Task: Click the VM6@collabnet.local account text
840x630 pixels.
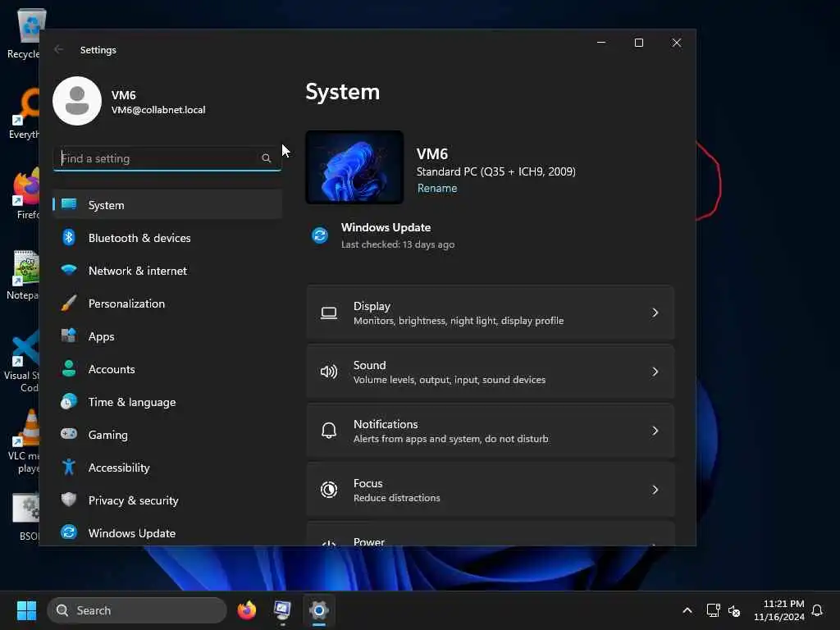Action: coord(158,110)
